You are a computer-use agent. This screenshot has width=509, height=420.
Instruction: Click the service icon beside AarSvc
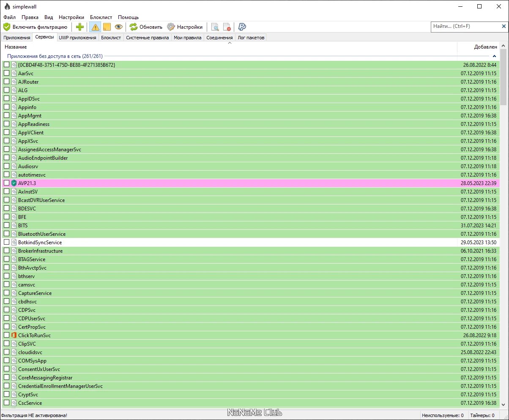(x=14, y=73)
